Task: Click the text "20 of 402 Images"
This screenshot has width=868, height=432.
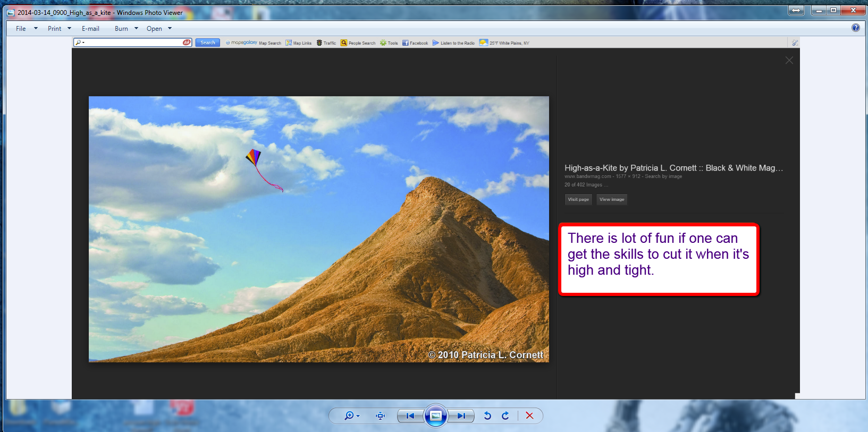Action: [x=583, y=185]
